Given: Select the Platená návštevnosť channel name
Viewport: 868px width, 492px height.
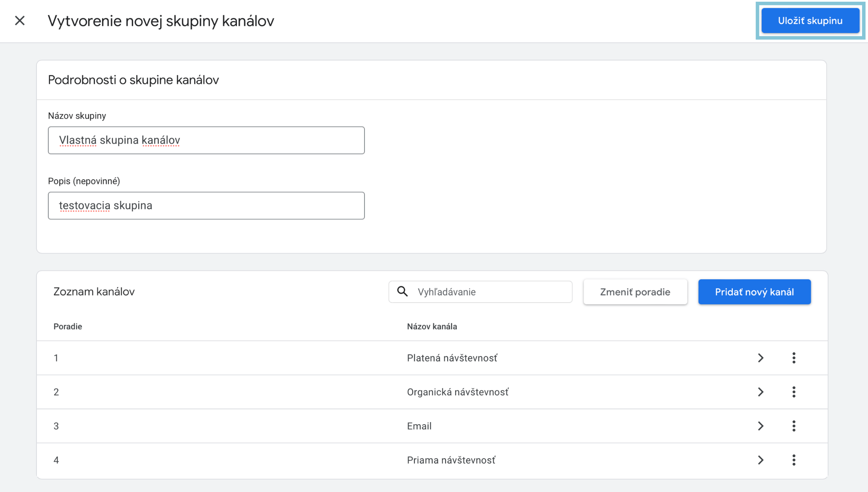Looking at the screenshot, I should pyautogui.click(x=452, y=358).
